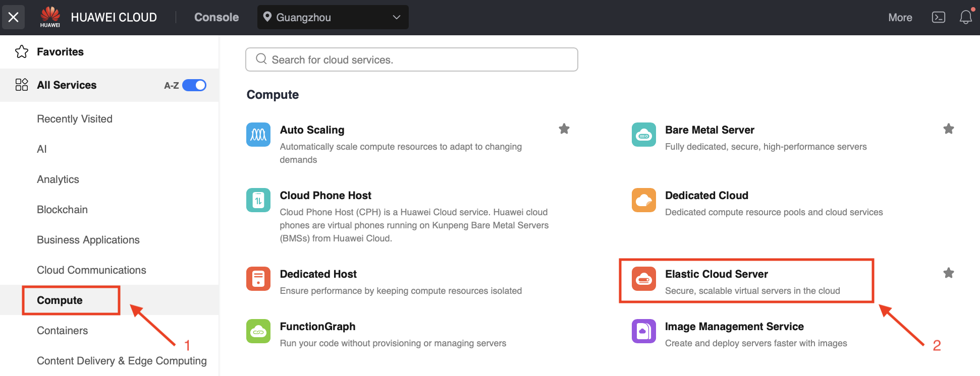Click the Dedicated Cloud icon

[x=643, y=200]
